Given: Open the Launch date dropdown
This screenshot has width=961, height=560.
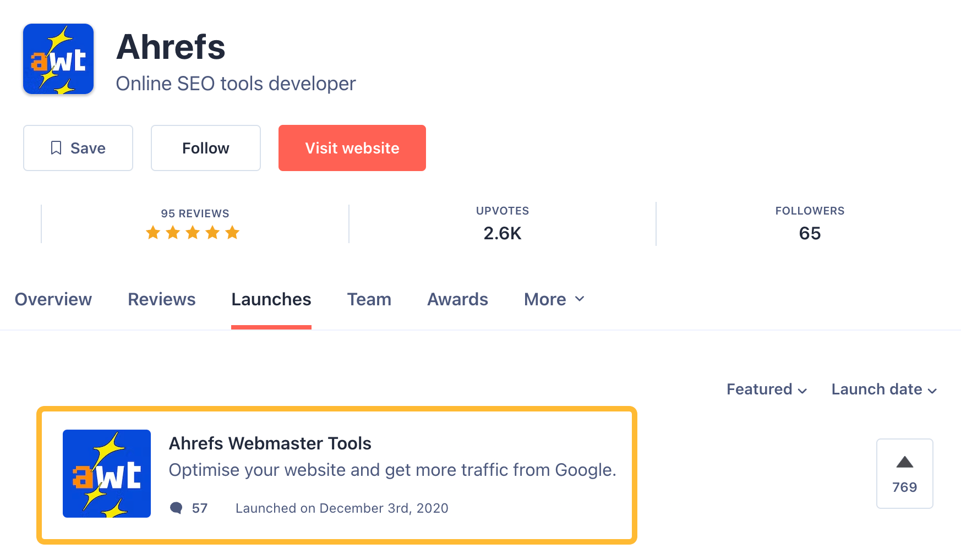Looking at the screenshot, I should click(882, 389).
